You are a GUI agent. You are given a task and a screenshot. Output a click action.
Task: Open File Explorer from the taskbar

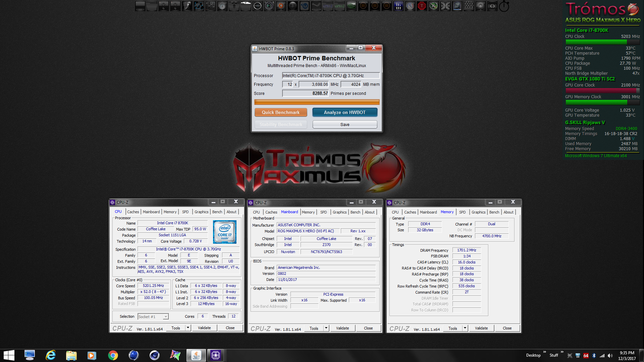click(71, 355)
